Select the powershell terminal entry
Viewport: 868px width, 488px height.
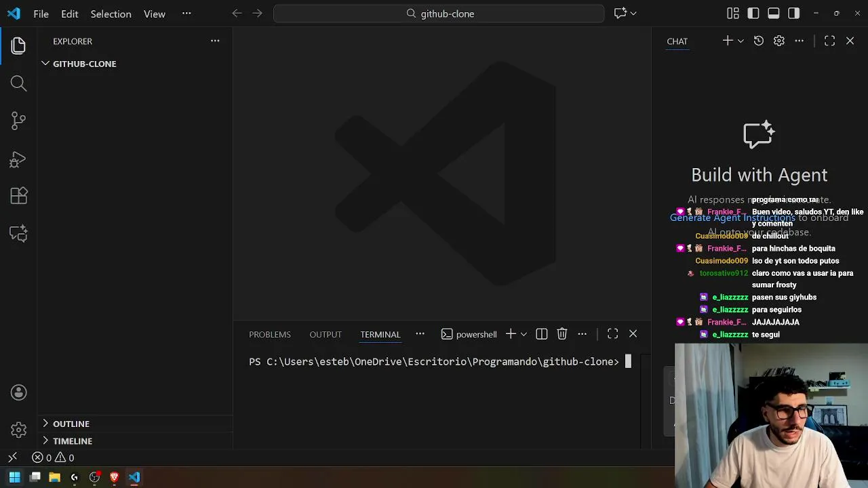469,334
